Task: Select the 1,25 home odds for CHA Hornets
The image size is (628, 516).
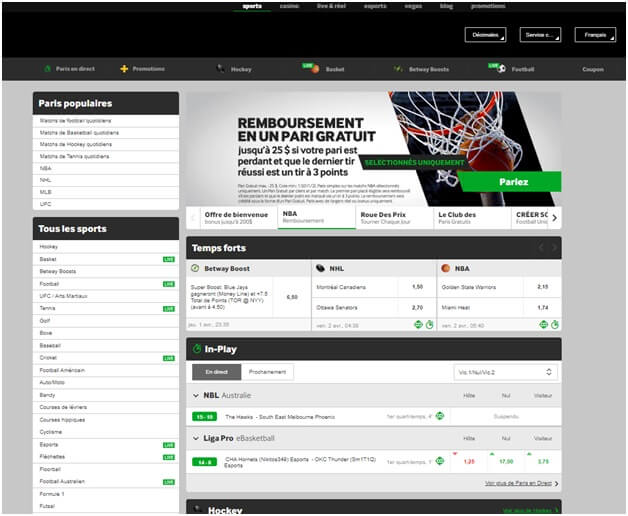Action: click(x=469, y=462)
